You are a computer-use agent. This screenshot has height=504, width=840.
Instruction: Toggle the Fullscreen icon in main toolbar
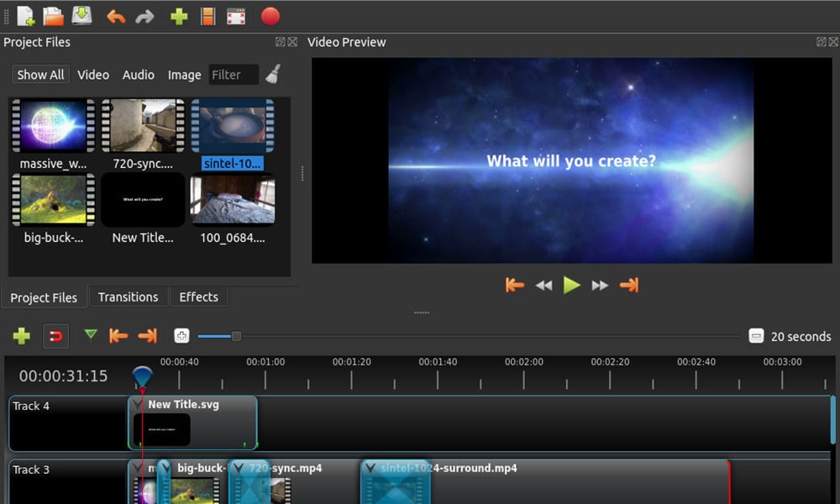pyautogui.click(x=236, y=17)
